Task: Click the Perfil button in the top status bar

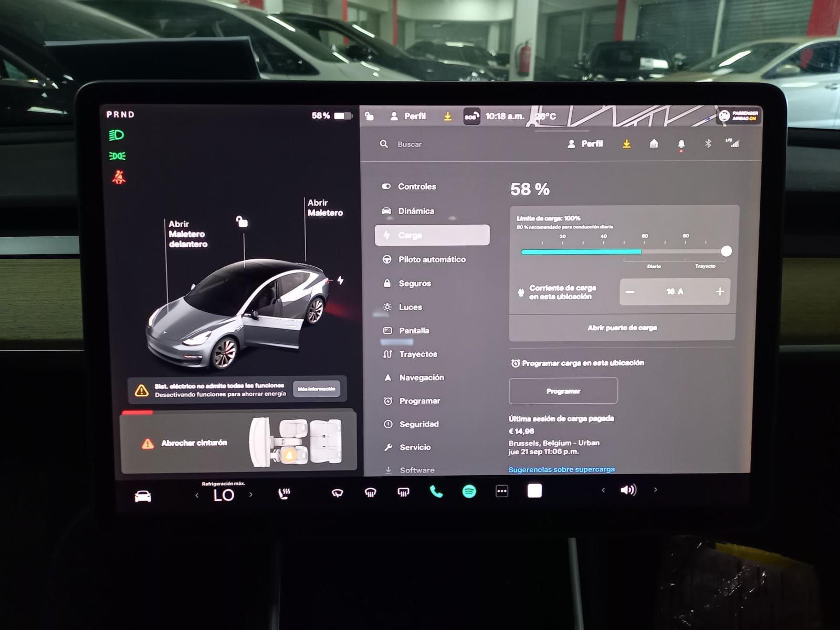Action: point(408,116)
